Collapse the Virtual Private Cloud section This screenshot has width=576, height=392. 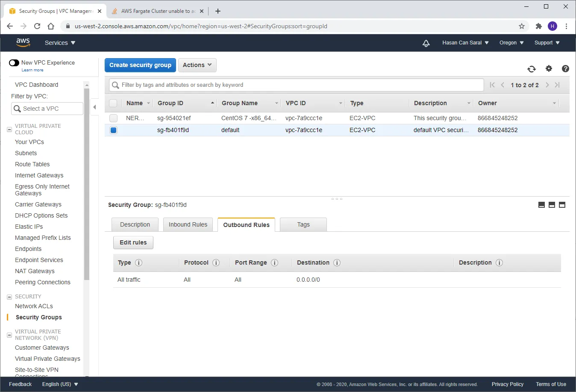(x=9, y=129)
